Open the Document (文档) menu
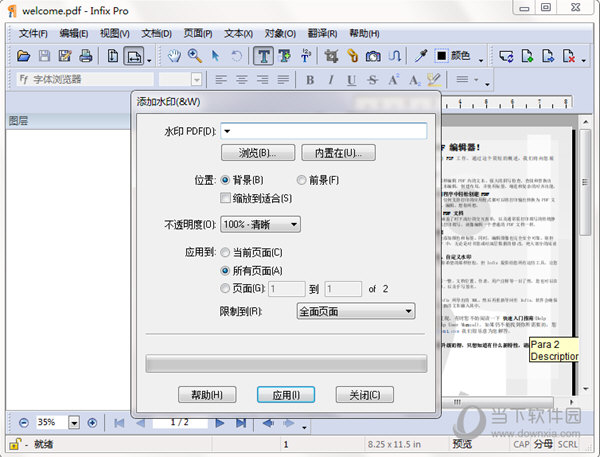Image resolution: width=600 pixels, height=457 pixels. coord(156,34)
